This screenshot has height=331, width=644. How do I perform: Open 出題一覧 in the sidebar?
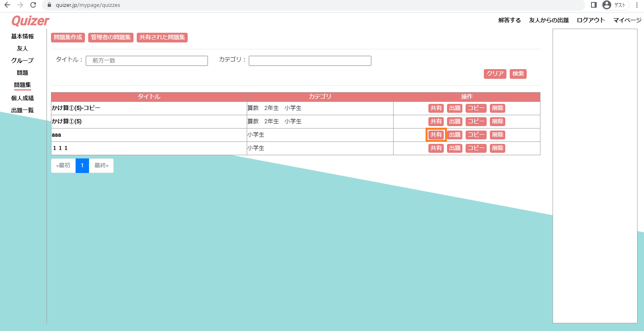coord(22,110)
